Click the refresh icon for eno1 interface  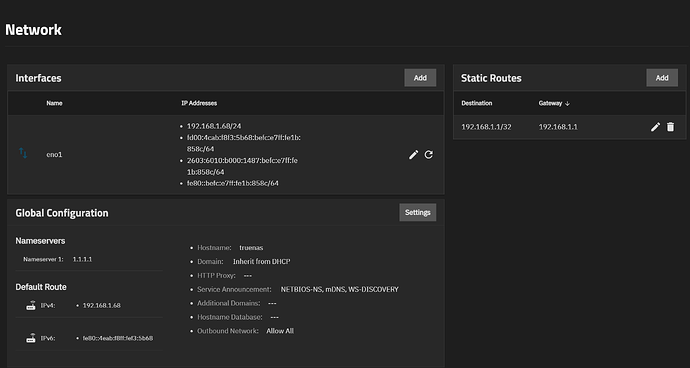pyautogui.click(x=429, y=155)
